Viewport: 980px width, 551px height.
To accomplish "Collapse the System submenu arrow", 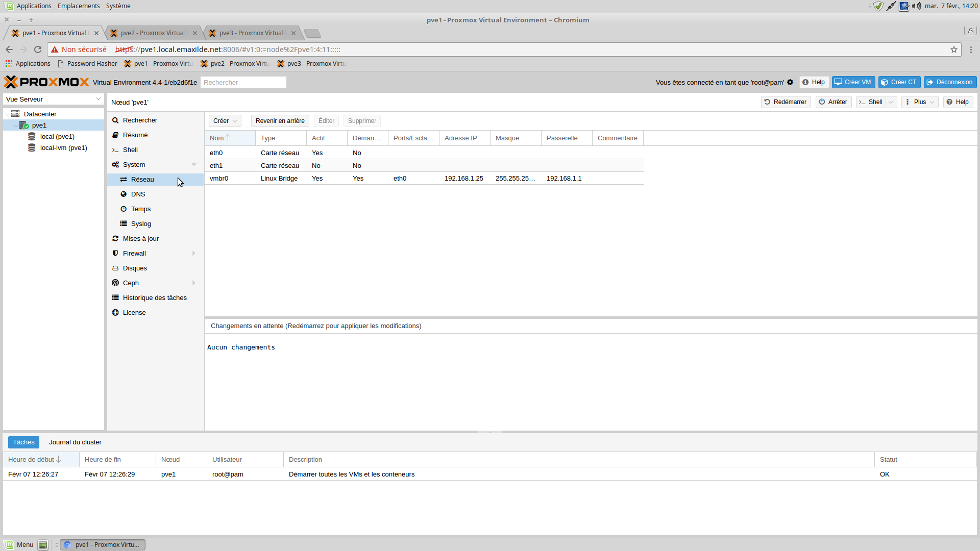I will pos(194,165).
